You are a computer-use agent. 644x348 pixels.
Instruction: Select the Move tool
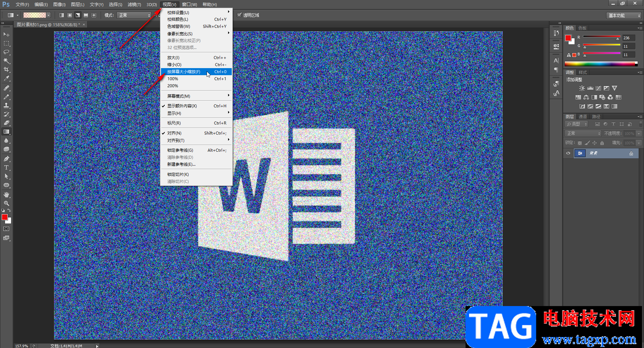(x=6, y=34)
